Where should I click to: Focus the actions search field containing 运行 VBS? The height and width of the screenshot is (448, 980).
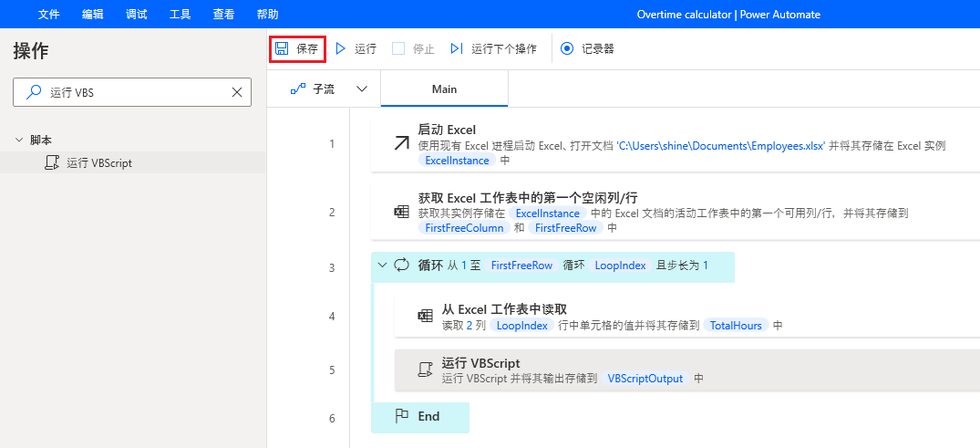click(x=132, y=92)
